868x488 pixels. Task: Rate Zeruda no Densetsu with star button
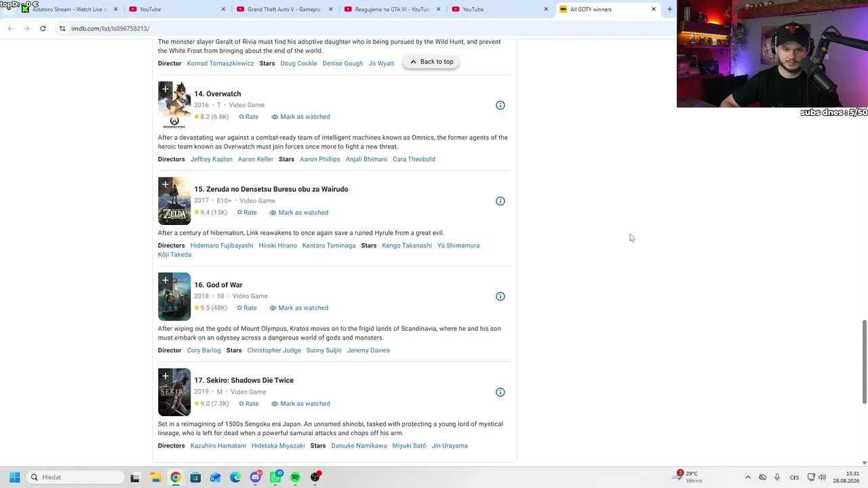click(x=247, y=212)
